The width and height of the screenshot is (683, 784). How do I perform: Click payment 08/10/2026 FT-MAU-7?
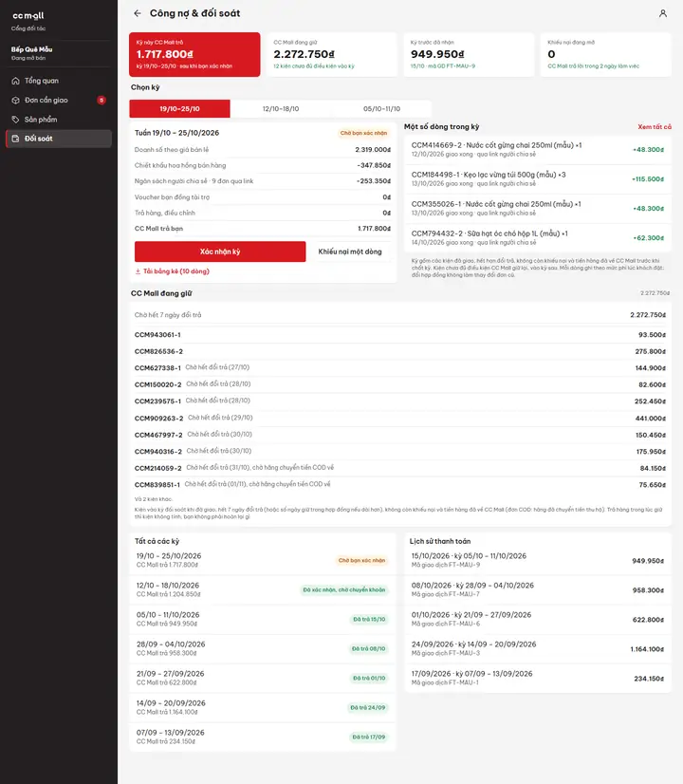coord(538,590)
